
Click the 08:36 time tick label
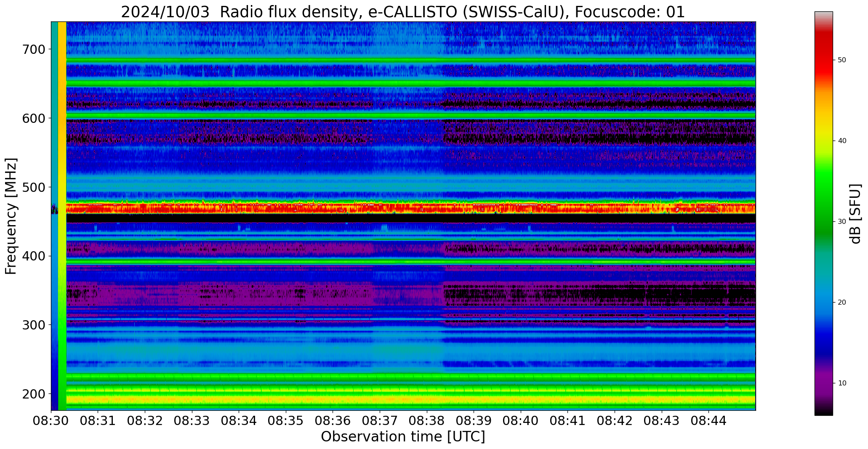click(333, 421)
